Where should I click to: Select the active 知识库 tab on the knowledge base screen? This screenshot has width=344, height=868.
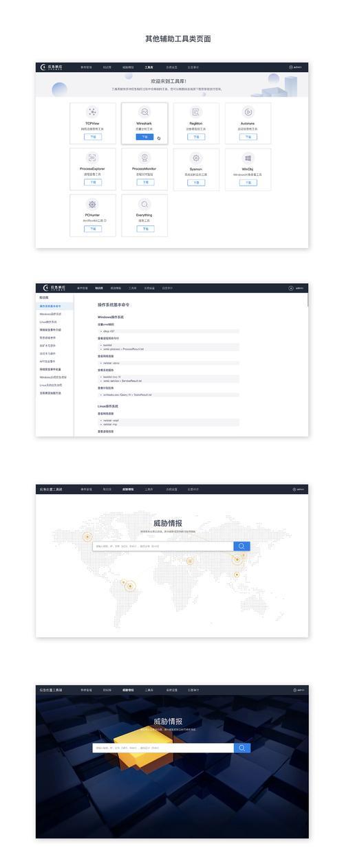(99, 288)
